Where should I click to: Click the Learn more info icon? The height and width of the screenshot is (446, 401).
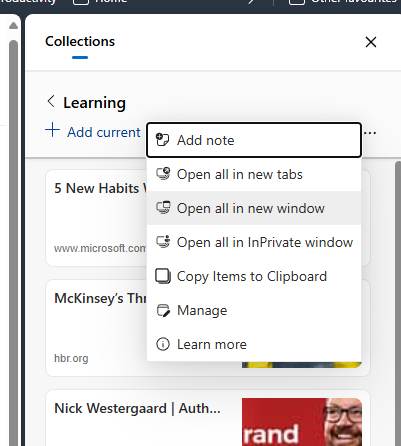(163, 344)
